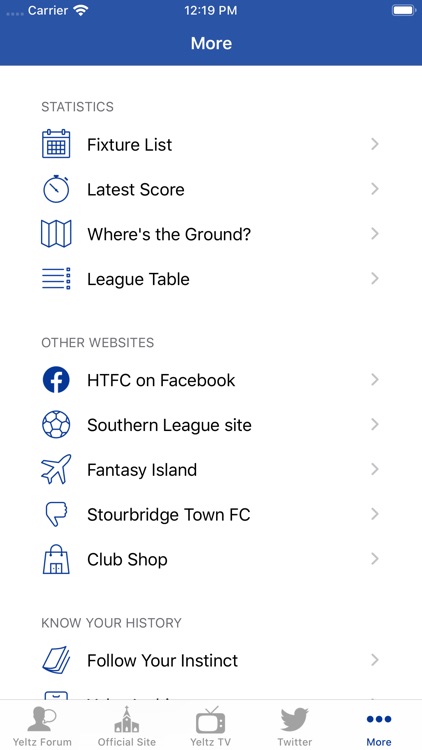Tap the Where's the Ground map icon
This screenshot has height=750, width=422.
[x=56, y=234]
